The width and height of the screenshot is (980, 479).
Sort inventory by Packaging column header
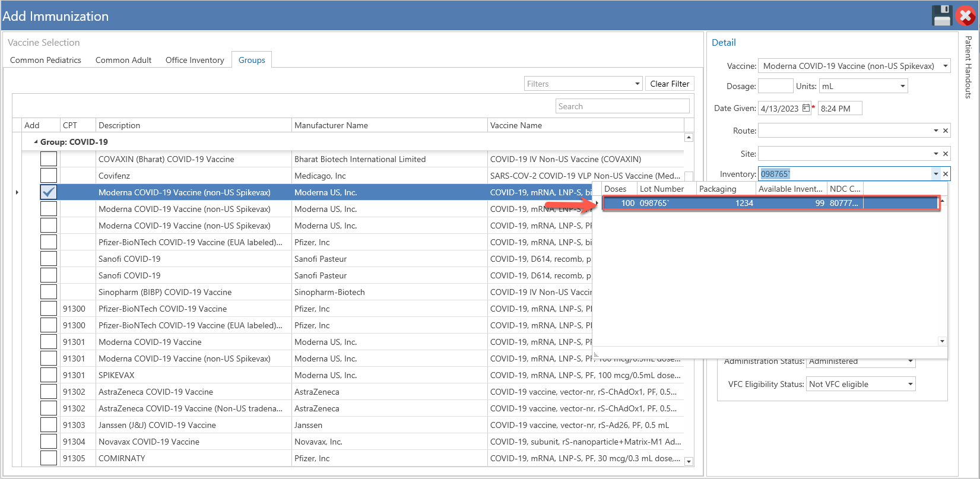tap(727, 189)
